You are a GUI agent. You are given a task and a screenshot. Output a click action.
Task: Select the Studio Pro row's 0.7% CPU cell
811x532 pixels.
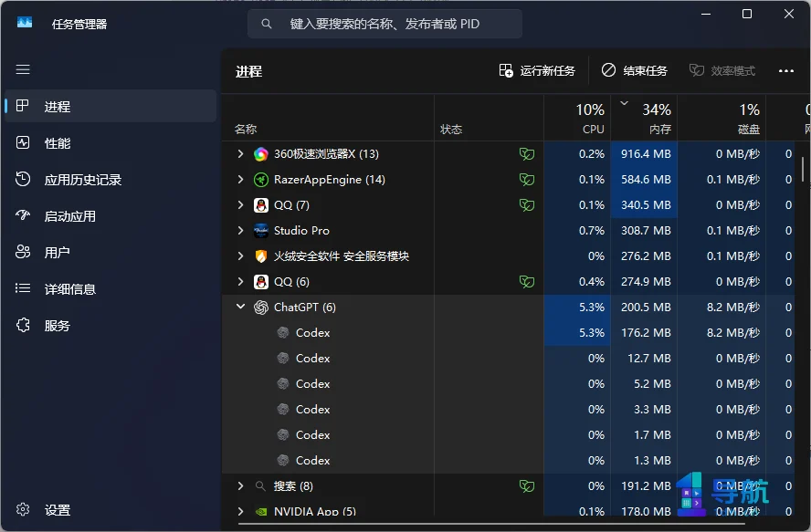(x=577, y=230)
